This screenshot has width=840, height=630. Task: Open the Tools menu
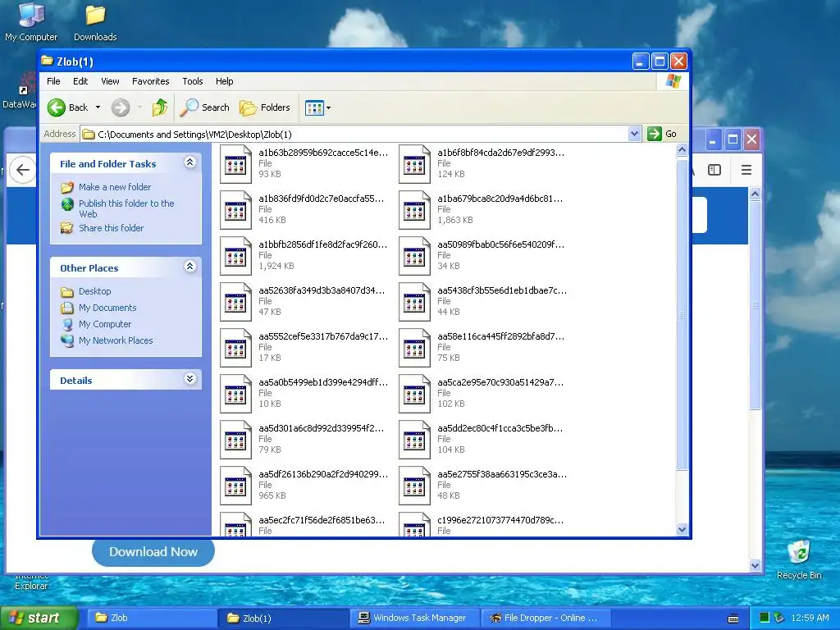pyautogui.click(x=192, y=81)
